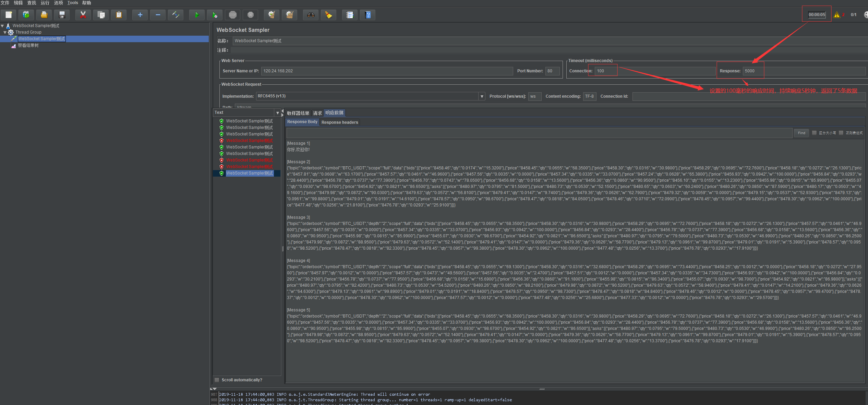The image size is (868, 405).
Task: Open the 运行 menu
Action: coord(45,3)
